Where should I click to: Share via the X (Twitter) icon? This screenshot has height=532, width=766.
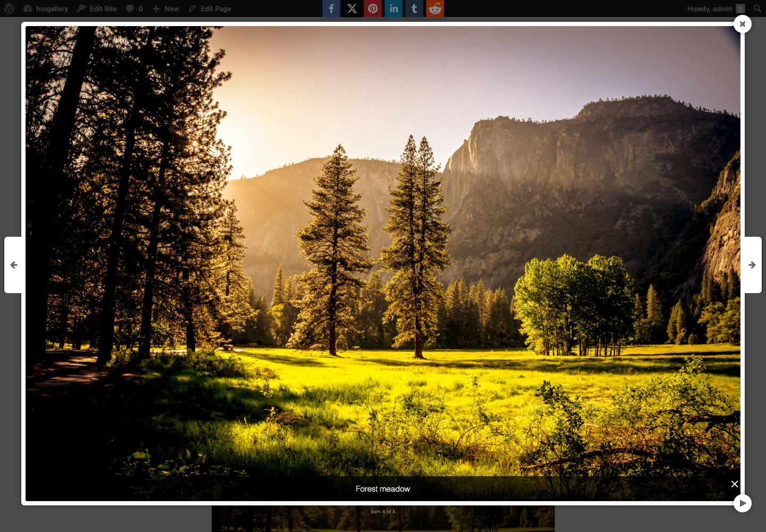(352, 9)
